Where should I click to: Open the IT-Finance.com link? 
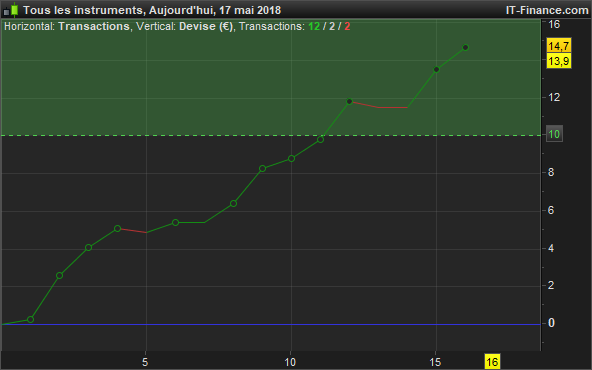(547, 10)
